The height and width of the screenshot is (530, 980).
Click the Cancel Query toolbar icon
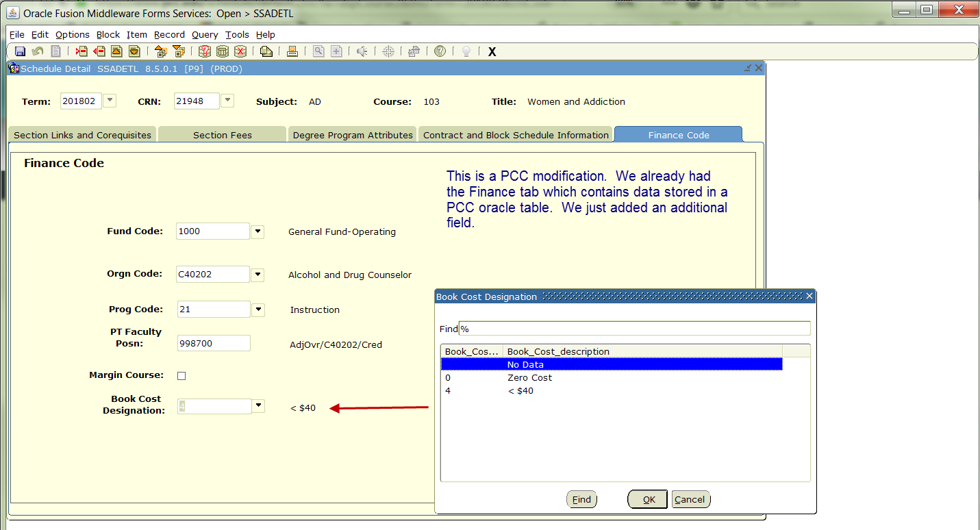pyautogui.click(x=240, y=51)
